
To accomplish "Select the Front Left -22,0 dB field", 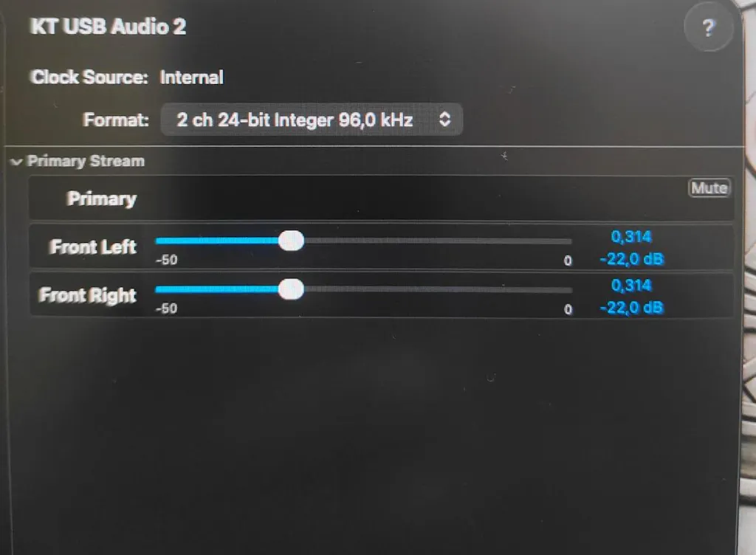I will pos(631,259).
